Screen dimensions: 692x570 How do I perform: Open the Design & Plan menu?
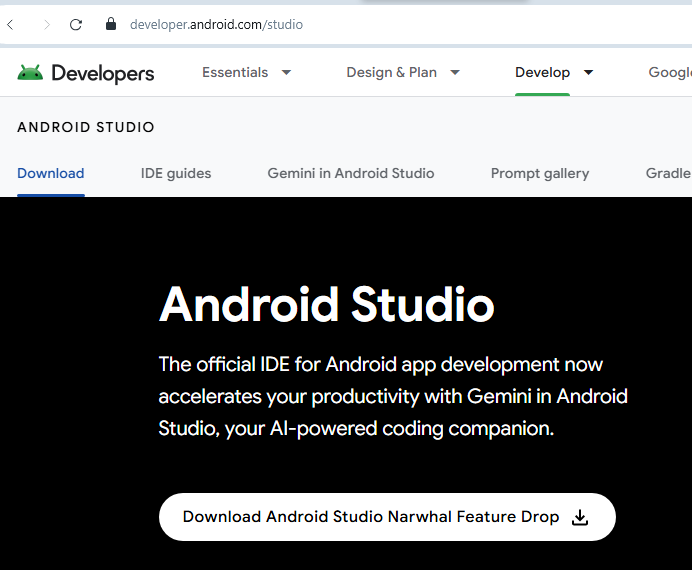[x=391, y=72]
